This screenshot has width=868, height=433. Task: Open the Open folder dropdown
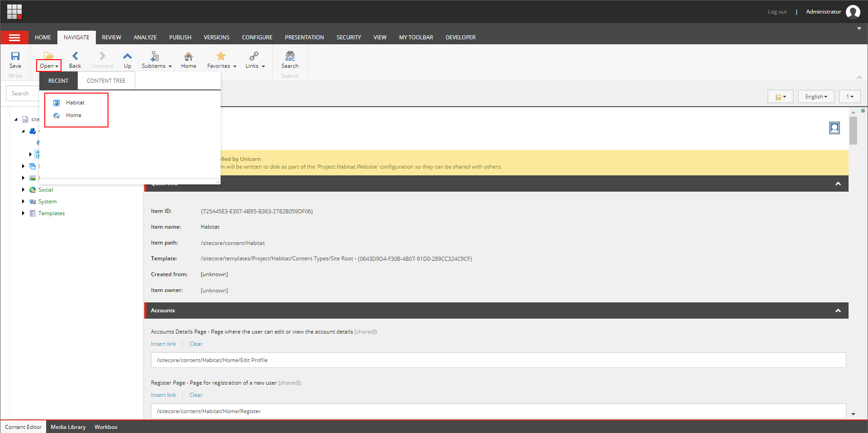tap(49, 66)
